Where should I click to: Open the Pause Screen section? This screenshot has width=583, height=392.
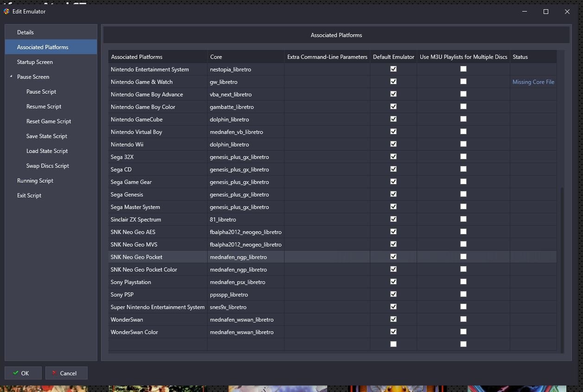51,77
